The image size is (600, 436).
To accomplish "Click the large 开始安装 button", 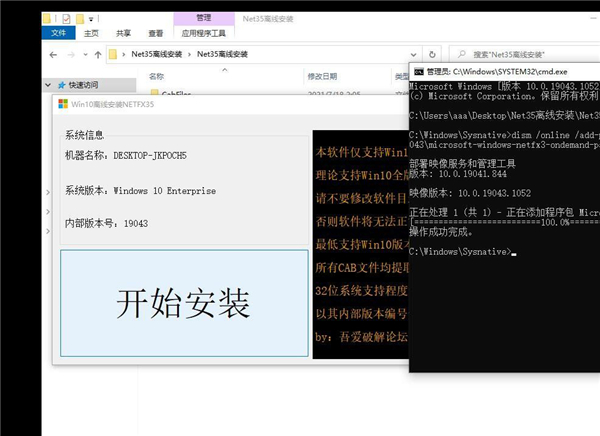I will pyautogui.click(x=183, y=303).
